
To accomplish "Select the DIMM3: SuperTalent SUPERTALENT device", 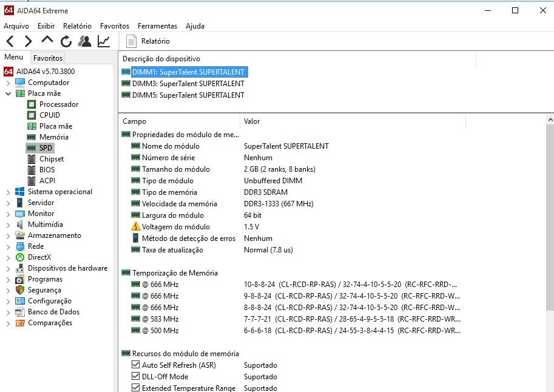I will [x=188, y=83].
